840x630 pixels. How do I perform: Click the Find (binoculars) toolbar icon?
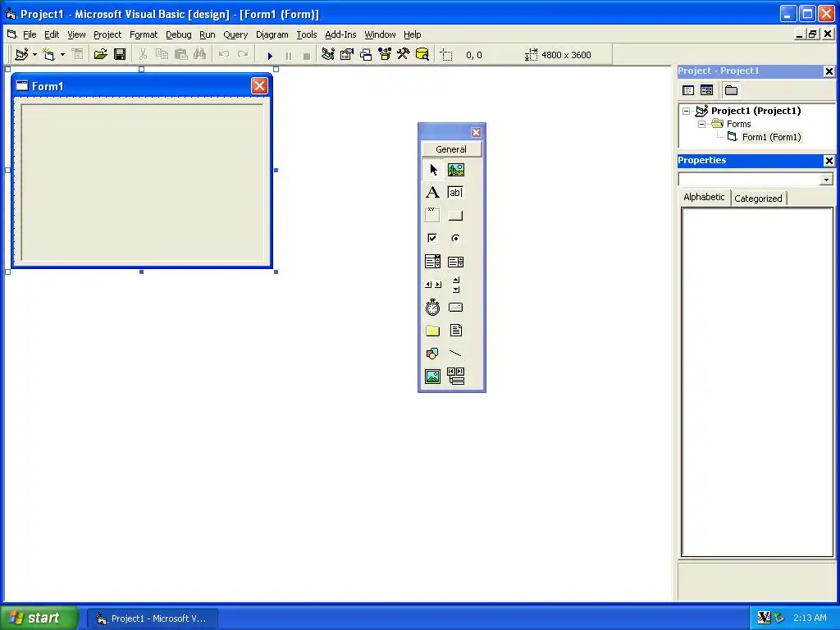200,54
